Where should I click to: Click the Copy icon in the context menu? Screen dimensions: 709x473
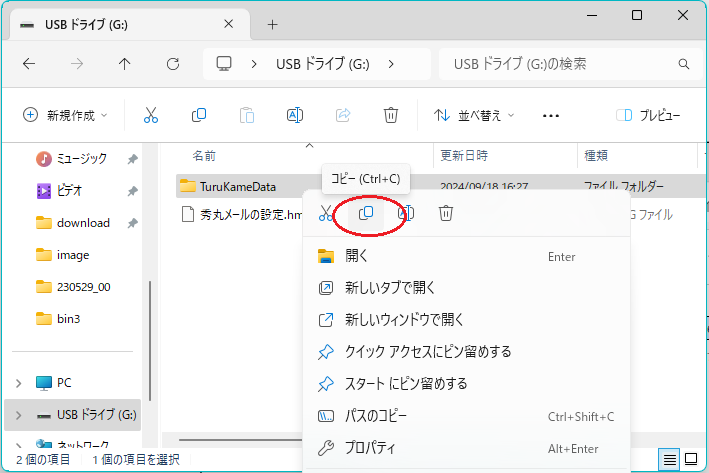pos(366,213)
